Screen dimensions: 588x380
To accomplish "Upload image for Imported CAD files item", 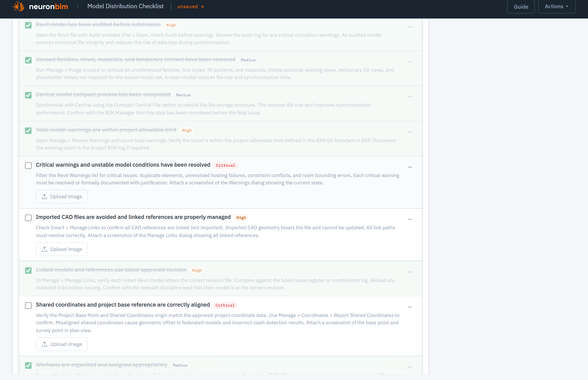I will [62, 249].
